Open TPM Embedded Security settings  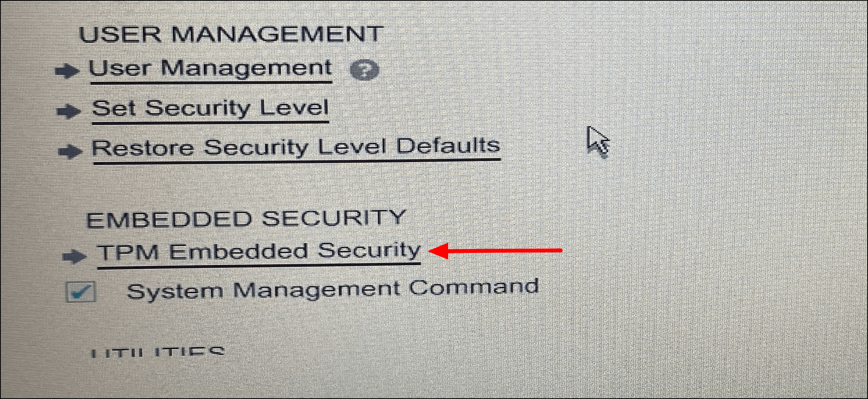point(258,252)
